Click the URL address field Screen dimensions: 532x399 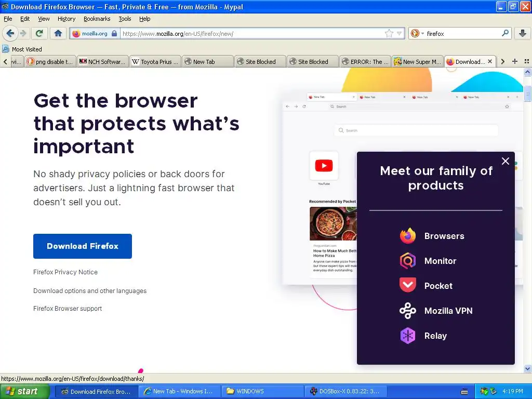coord(253,34)
